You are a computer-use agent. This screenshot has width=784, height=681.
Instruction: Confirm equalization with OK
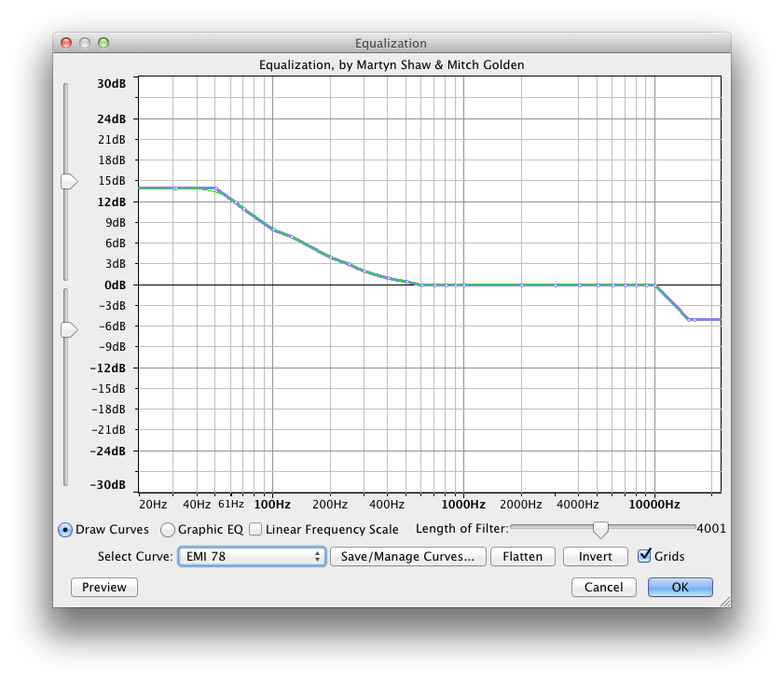680,588
